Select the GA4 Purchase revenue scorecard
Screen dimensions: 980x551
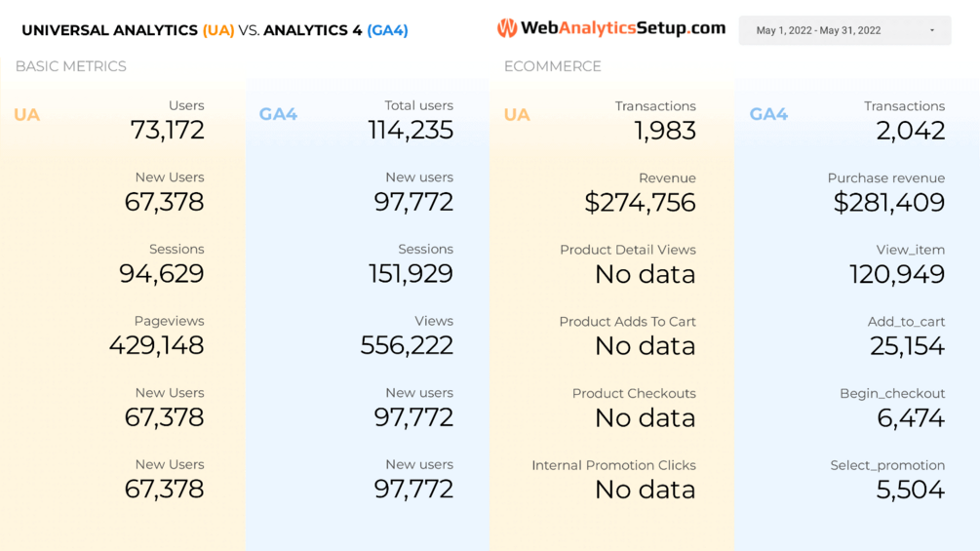coord(889,193)
